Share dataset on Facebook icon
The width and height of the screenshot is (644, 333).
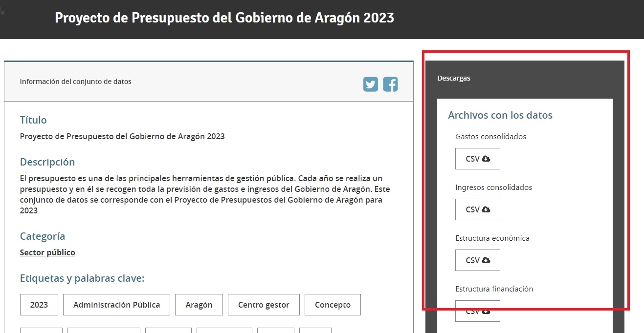pyautogui.click(x=390, y=84)
